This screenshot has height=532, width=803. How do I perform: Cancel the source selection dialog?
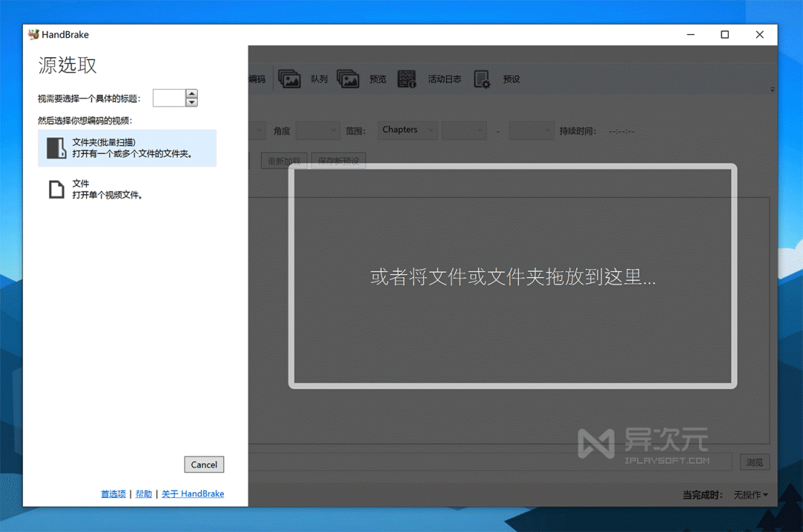pos(204,464)
